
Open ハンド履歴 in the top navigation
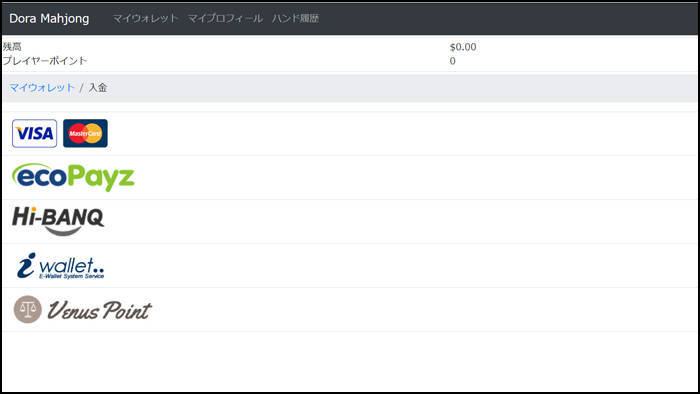click(296, 18)
